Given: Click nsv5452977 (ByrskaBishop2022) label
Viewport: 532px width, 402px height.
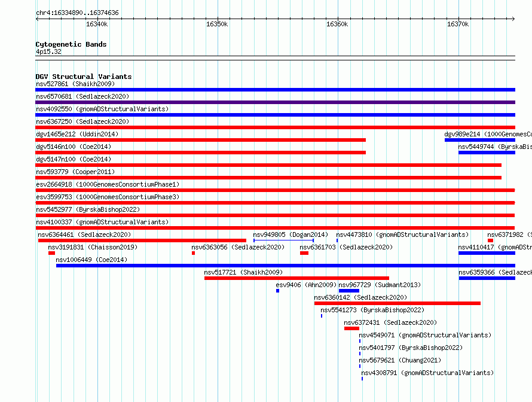Looking at the screenshot, I should (x=88, y=209).
